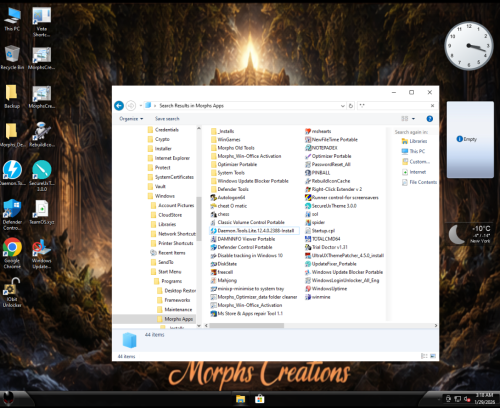Select SystemCertificates in navigation tree
Viewport: 500px width, 408px height.
(x=171, y=177)
